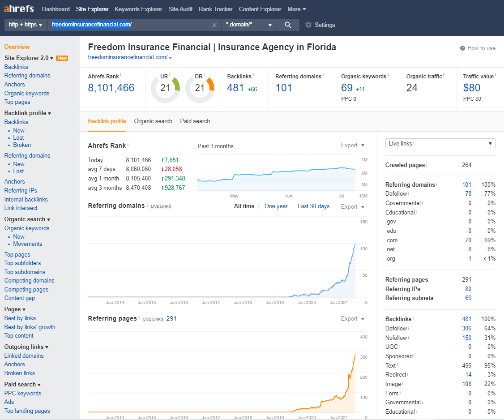Click the info icon beside Organic keywords metric

(388, 75)
